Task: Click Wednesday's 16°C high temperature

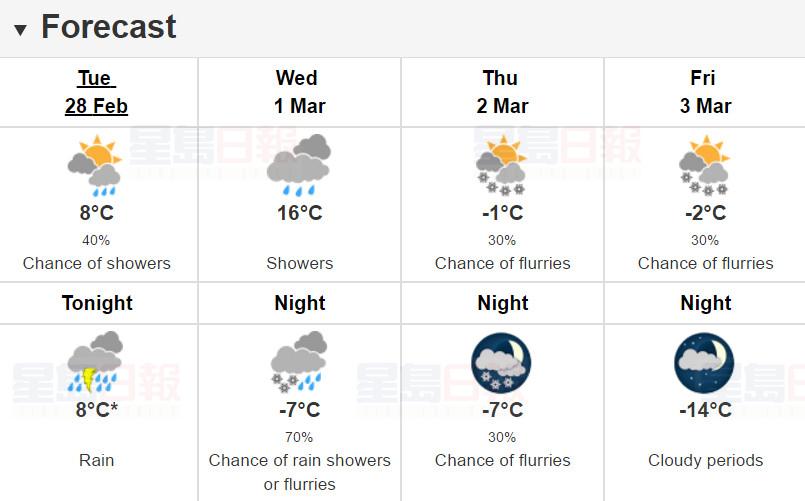Action: click(x=299, y=213)
